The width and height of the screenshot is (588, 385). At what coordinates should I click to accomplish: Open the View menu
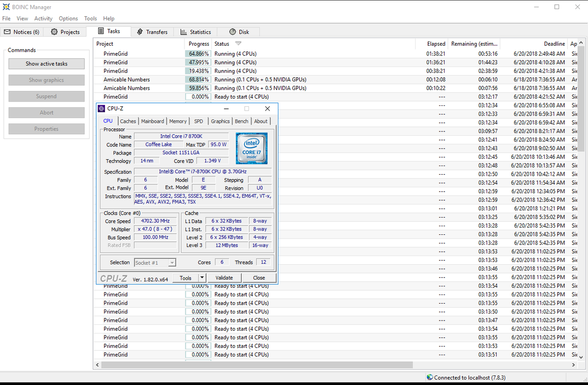(22, 18)
